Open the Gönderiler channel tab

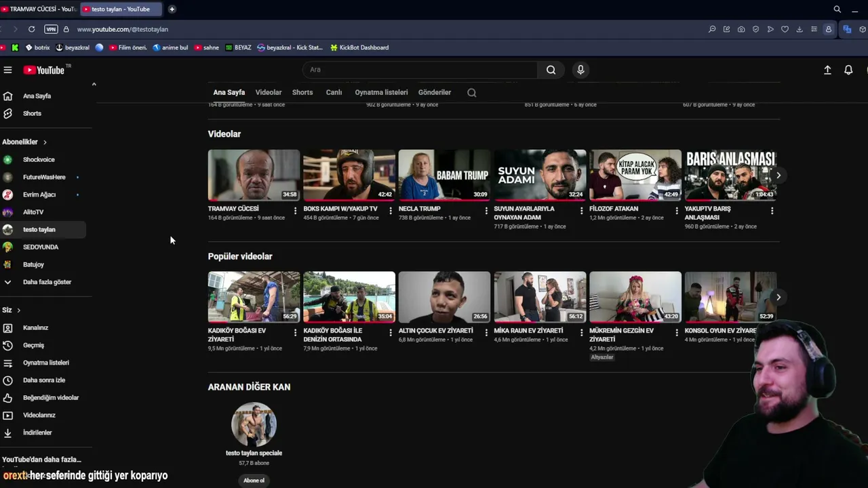435,92
